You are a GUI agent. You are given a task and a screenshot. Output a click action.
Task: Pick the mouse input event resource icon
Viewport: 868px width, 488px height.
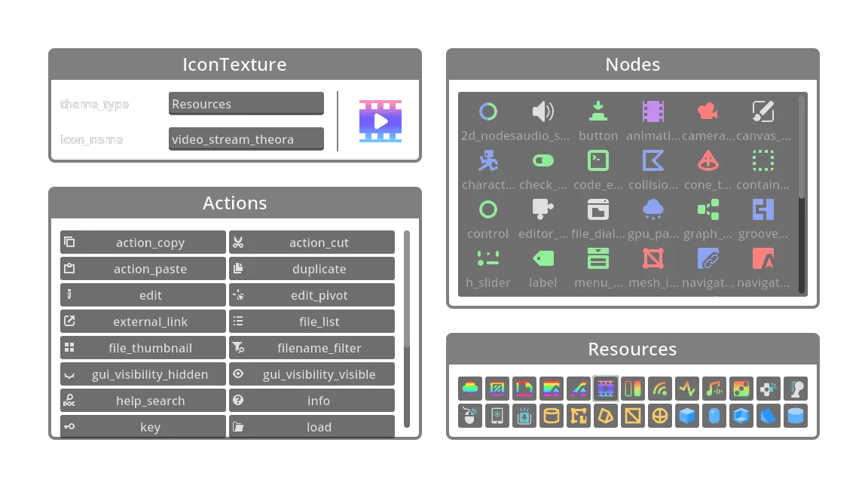point(470,416)
